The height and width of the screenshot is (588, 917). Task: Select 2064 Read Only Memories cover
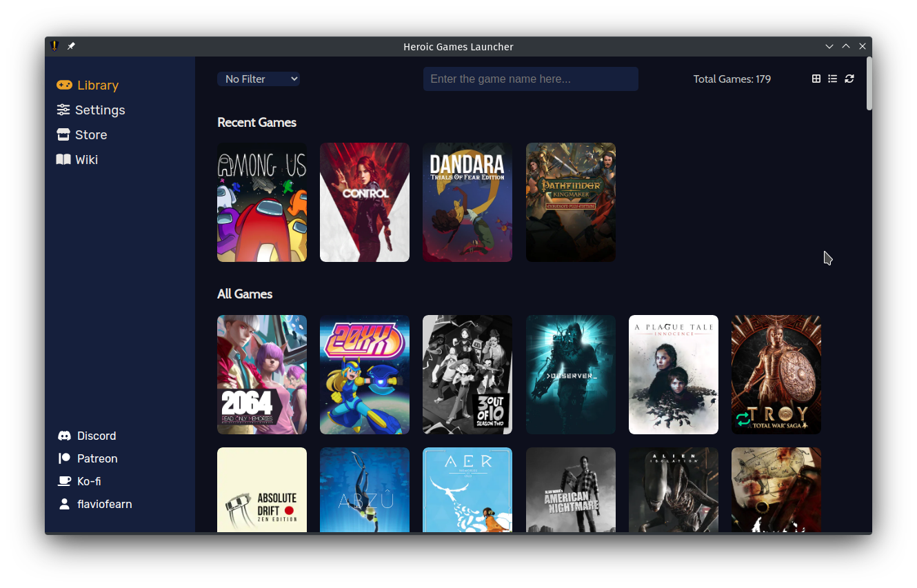pyautogui.click(x=262, y=374)
